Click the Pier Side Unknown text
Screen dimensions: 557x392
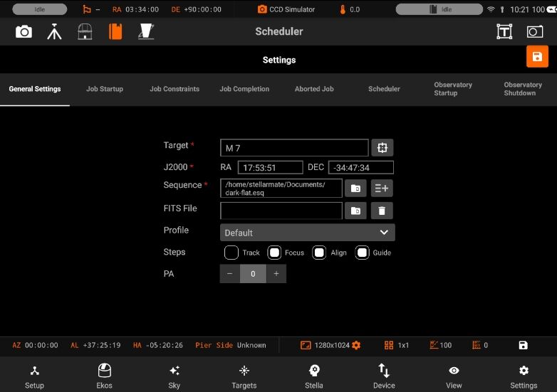pyautogui.click(x=231, y=345)
